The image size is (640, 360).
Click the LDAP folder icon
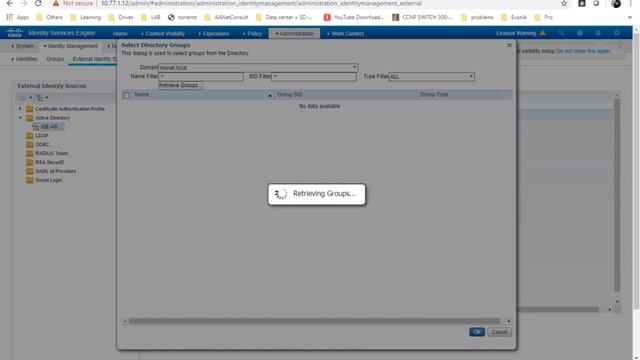point(29,136)
